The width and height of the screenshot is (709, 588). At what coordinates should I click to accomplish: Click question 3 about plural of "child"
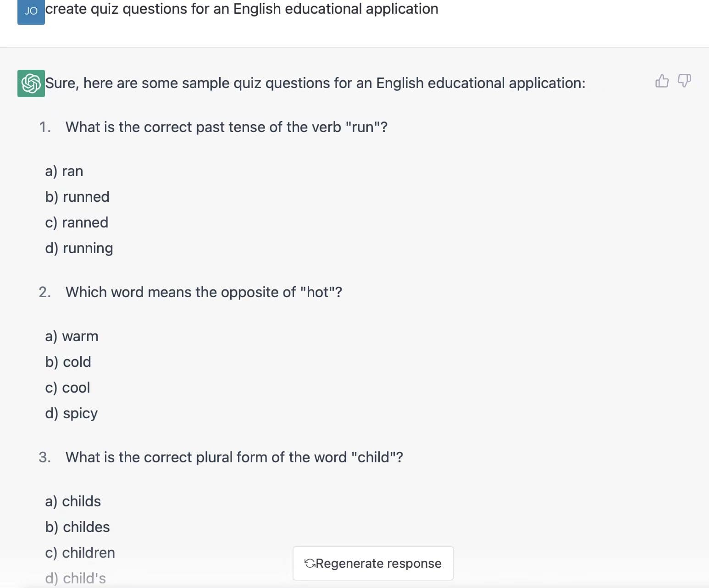click(x=234, y=457)
